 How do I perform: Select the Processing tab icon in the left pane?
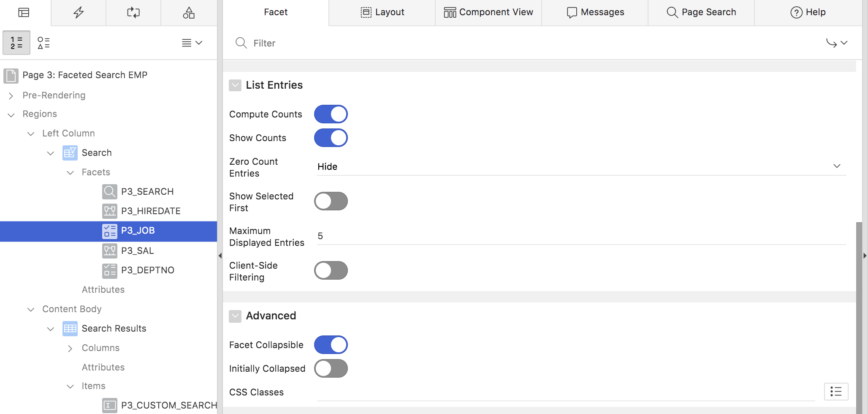coord(133,12)
